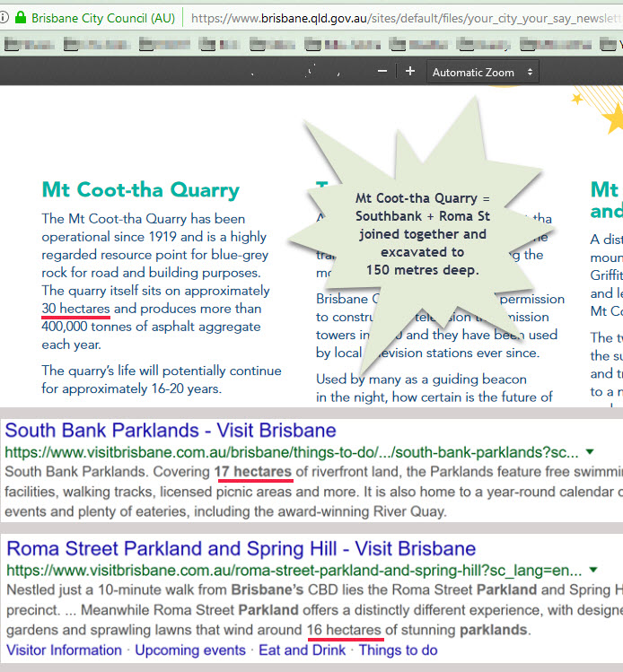Click "Nestled just a 10-minute walk" snippet text
Image resolution: width=623 pixels, height=672 pixels.
[x=106, y=589]
